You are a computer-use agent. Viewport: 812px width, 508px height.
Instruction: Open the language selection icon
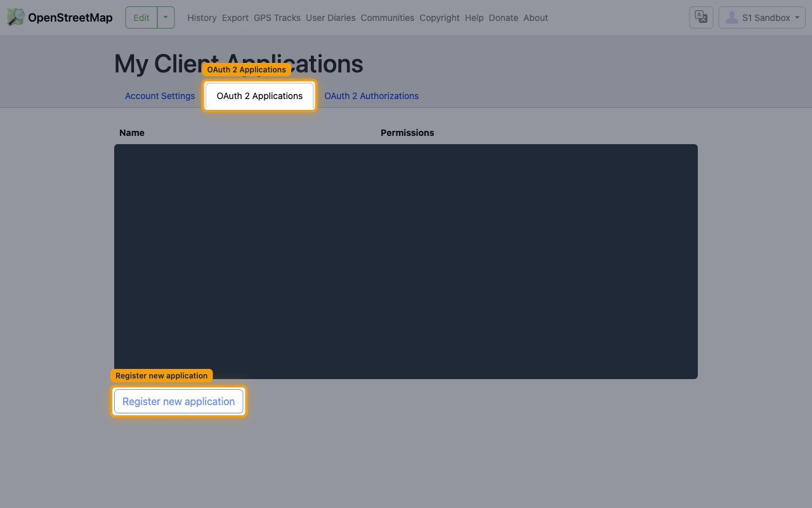coord(701,18)
